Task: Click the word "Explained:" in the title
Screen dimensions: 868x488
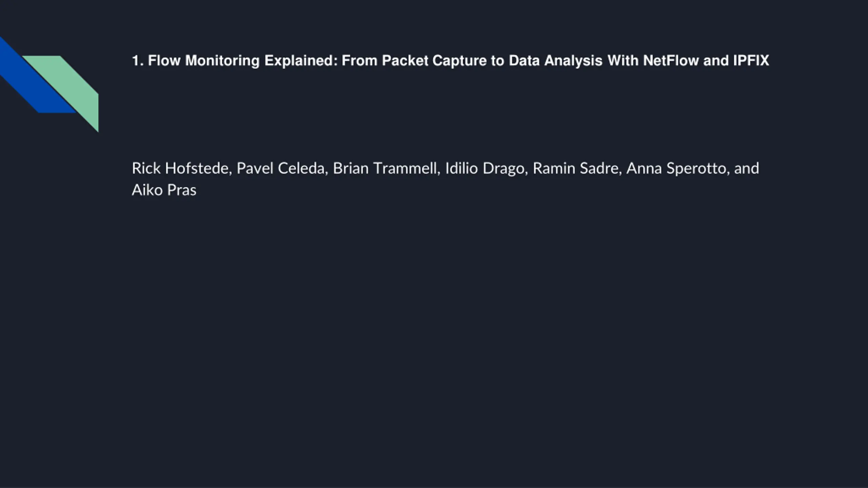Action: pos(301,61)
